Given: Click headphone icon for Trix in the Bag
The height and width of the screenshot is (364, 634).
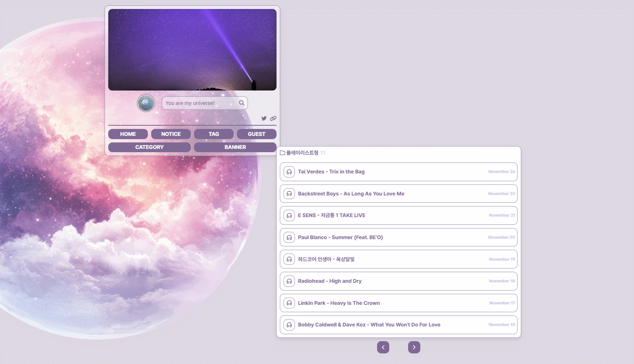Looking at the screenshot, I should click(x=289, y=172).
